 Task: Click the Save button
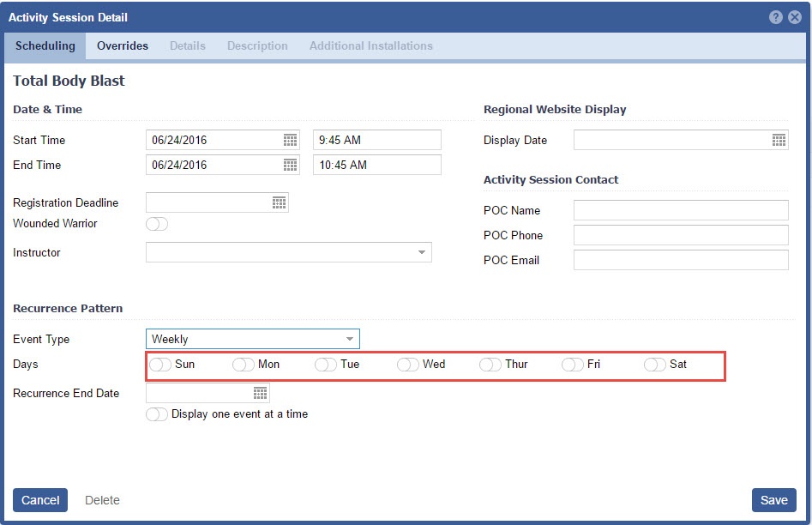coord(773,500)
